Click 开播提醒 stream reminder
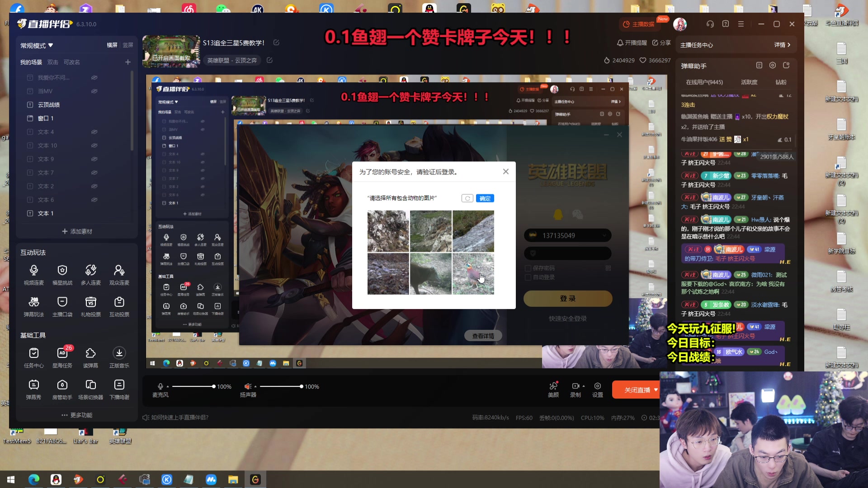Screen dimensions: 868x488 [x=632, y=42]
